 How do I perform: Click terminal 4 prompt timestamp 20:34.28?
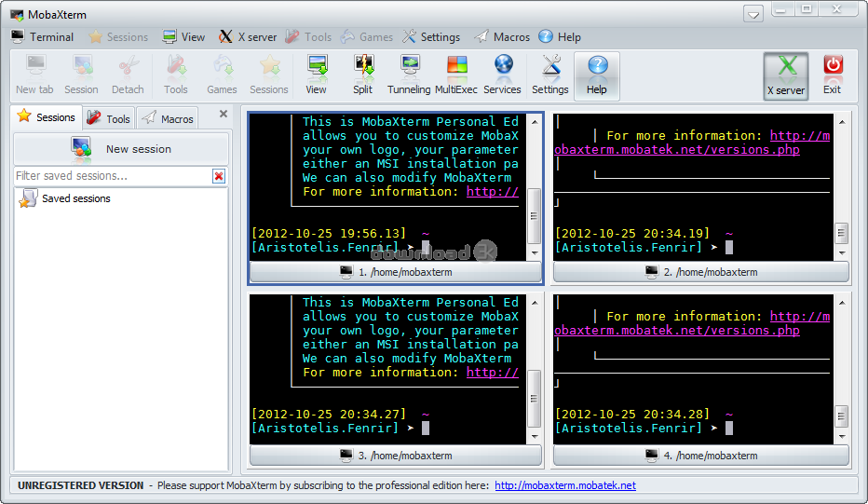click(632, 414)
